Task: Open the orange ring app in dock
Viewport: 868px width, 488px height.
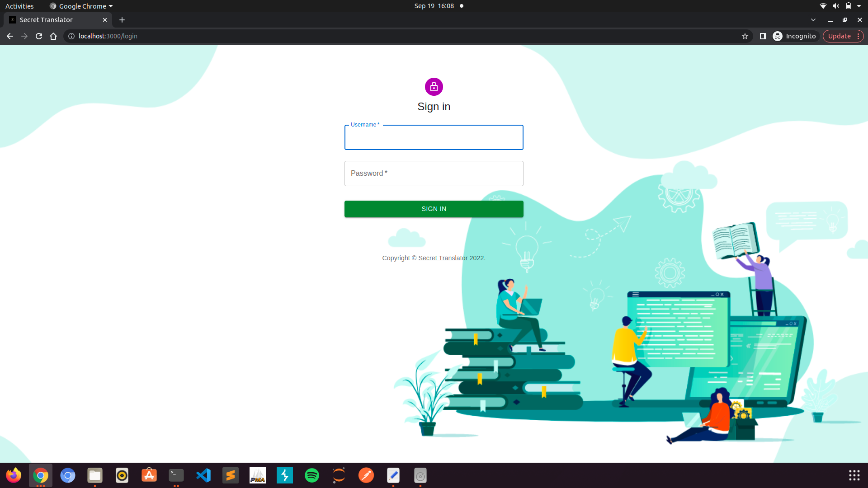Action: pyautogui.click(x=339, y=475)
